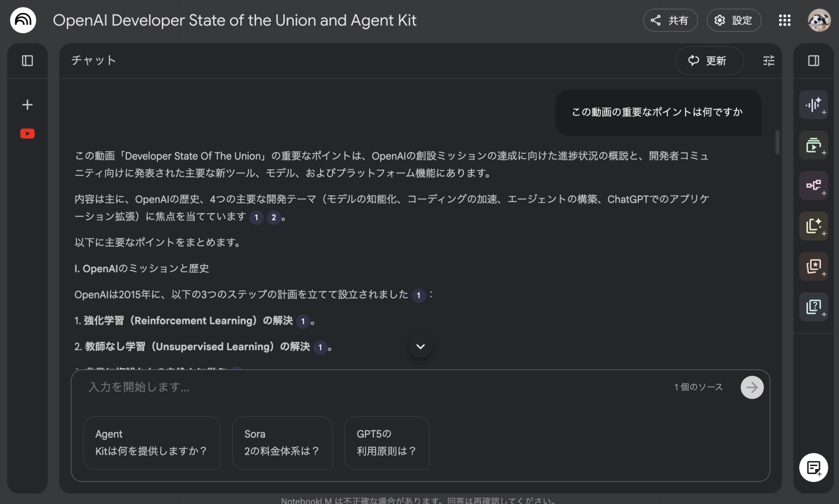Image resolution: width=839 pixels, height=504 pixels.
Task: Click the chat input field '入力を開始します...'
Action: click(x=370, y=387)
